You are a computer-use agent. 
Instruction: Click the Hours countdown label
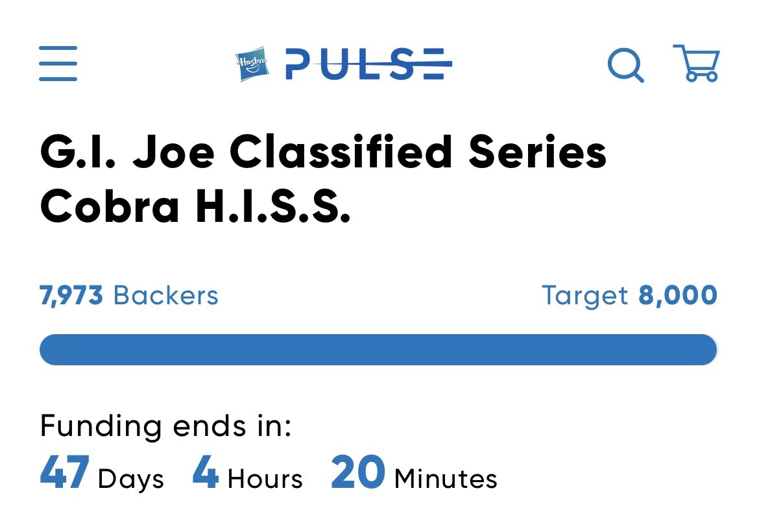[x=265, y=479]
